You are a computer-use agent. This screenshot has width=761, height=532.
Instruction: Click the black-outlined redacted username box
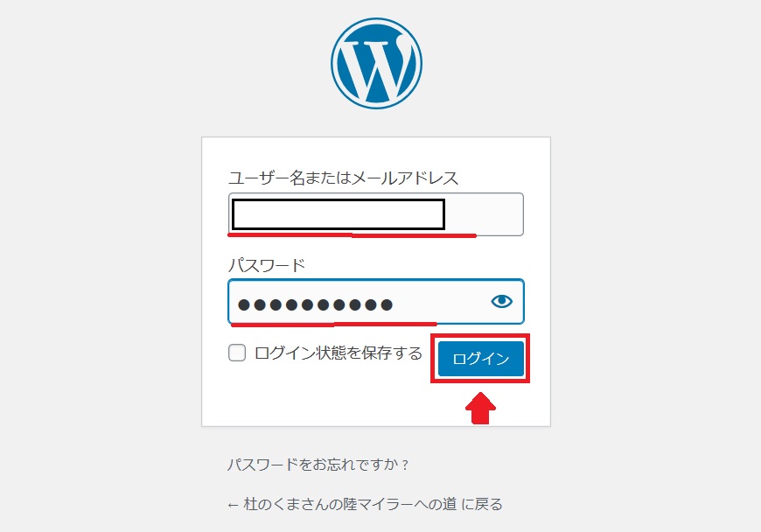point(339,214)
